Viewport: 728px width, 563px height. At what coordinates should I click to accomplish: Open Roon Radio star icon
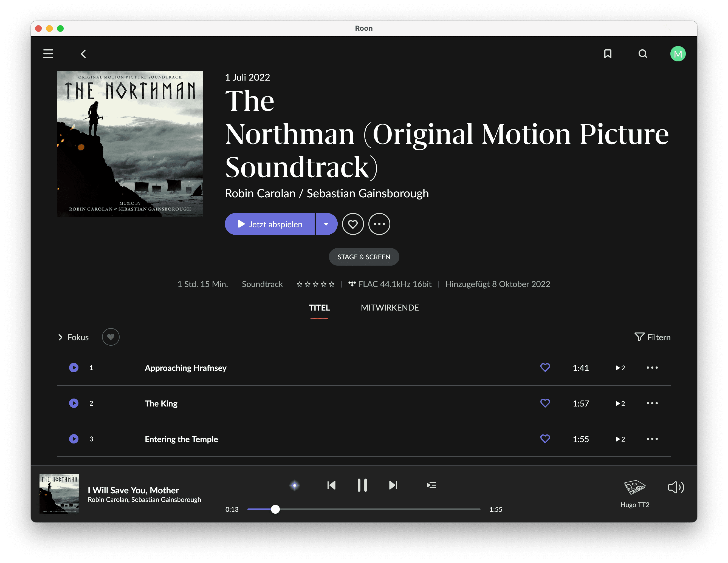(294, 485)
